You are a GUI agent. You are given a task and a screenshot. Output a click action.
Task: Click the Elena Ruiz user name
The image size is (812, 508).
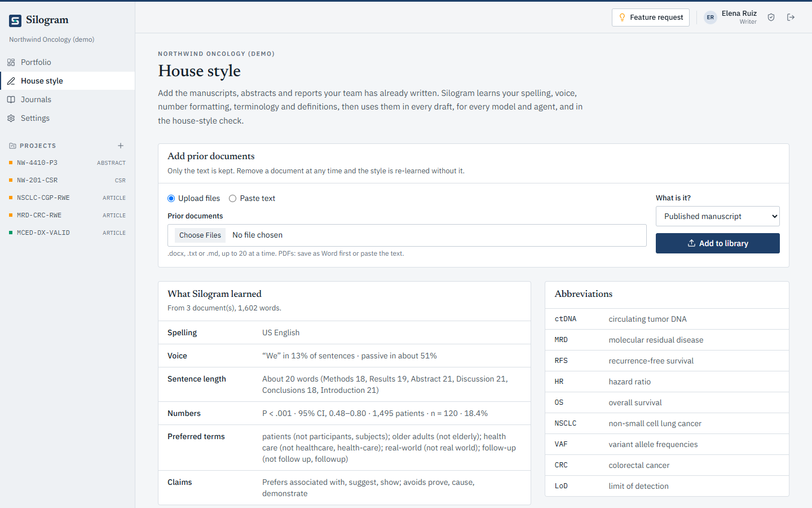pyautogui.click(x=739, y=14)
